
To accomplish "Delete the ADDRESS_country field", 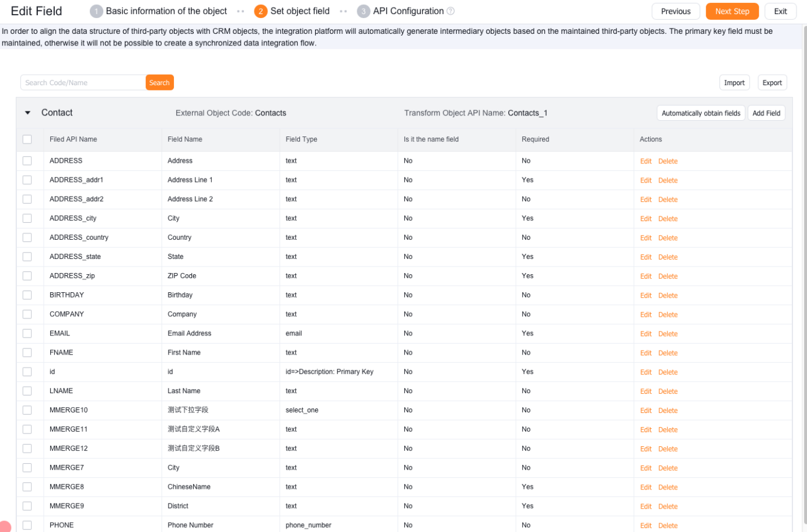I will [668, 238].
